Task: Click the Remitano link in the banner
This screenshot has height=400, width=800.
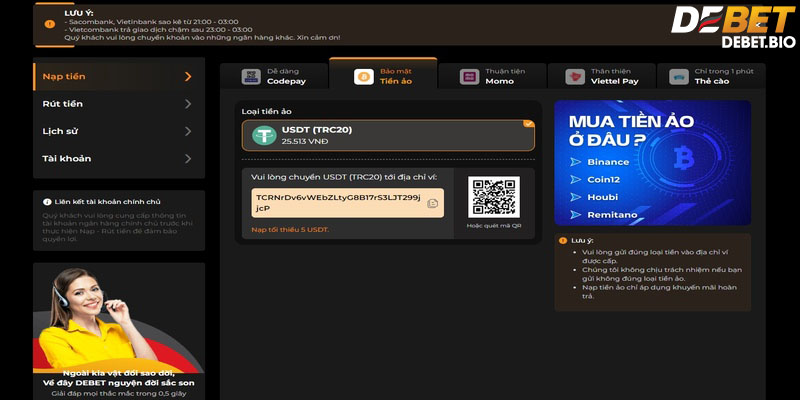Action: (x=612, y=215)
